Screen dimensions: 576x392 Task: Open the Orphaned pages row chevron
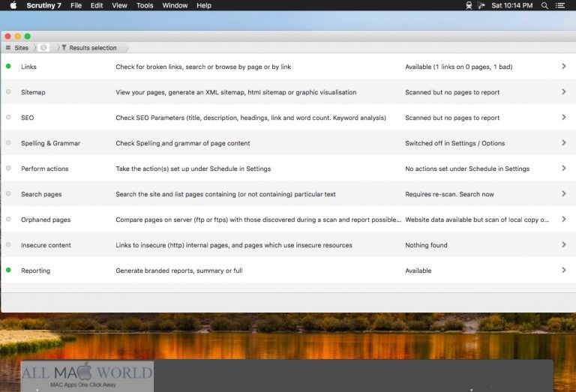click(x=564, y=219)
